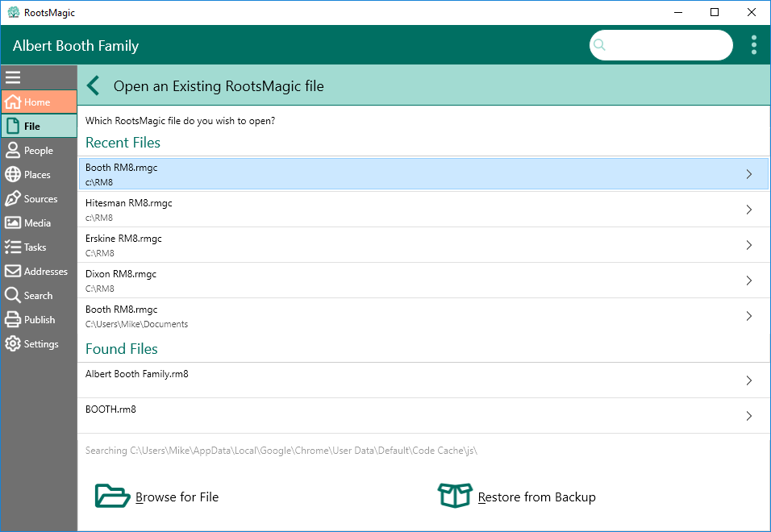771x532 pixels.
Task: Click the Restore from Backup label
Action: [537, 497]
